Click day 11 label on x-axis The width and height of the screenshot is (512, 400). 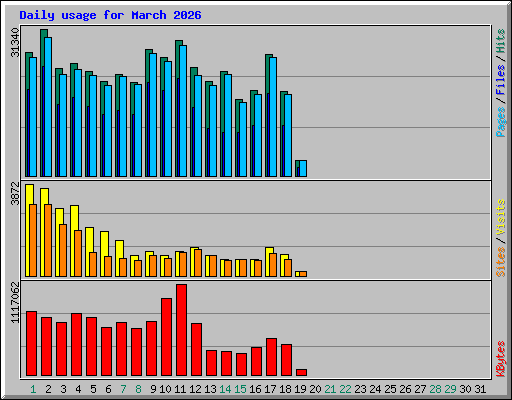180,389
